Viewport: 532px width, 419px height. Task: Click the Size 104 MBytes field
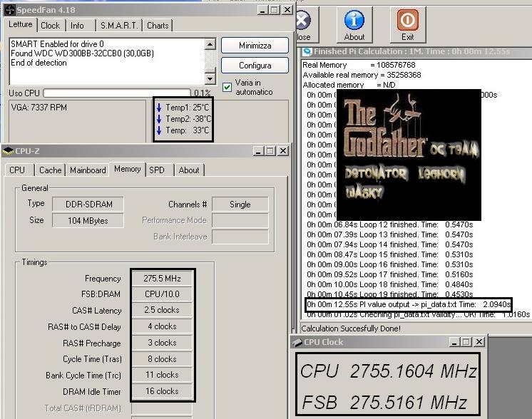88,220
